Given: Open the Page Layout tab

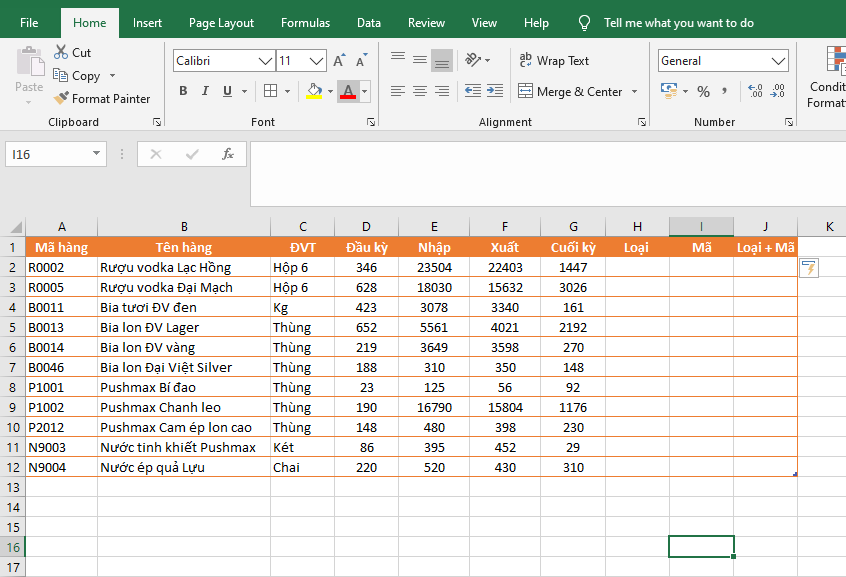Looking at the screenshot, I should (x=221, y=23).
